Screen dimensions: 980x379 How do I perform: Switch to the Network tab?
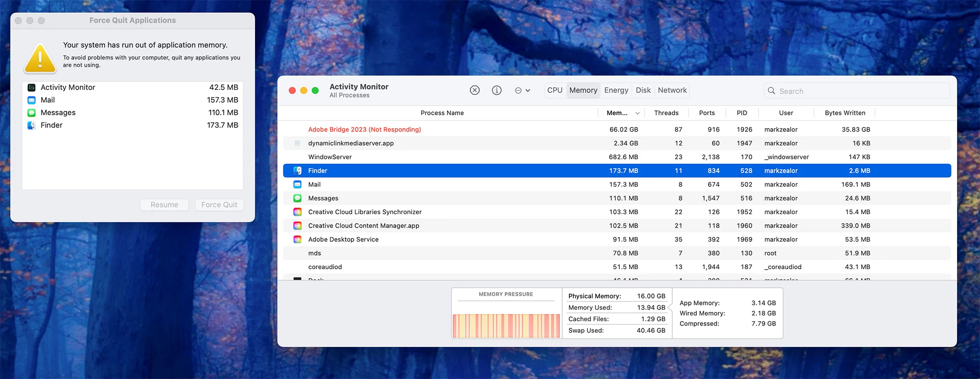pyautogui.click(x=672, y=90)
